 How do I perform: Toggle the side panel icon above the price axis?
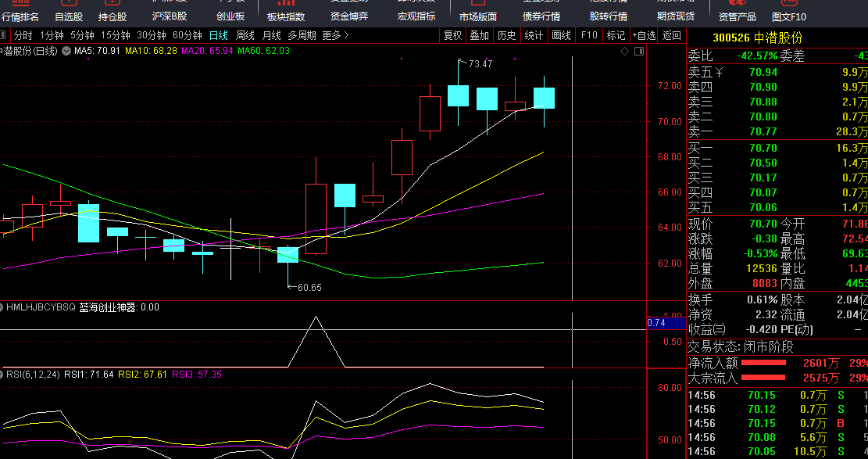point(639,52)
